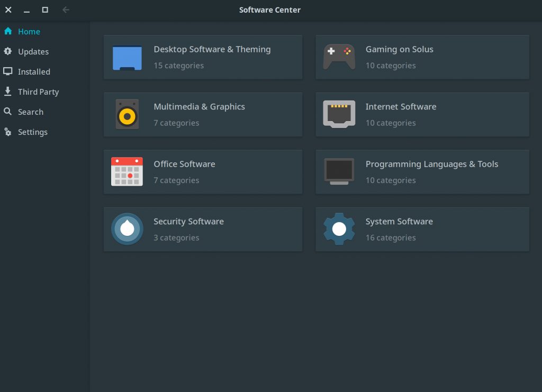The width and height of the screenshot is (542, 392).
Task: Select the Internet Software title
Action: (x=401, y=107)
